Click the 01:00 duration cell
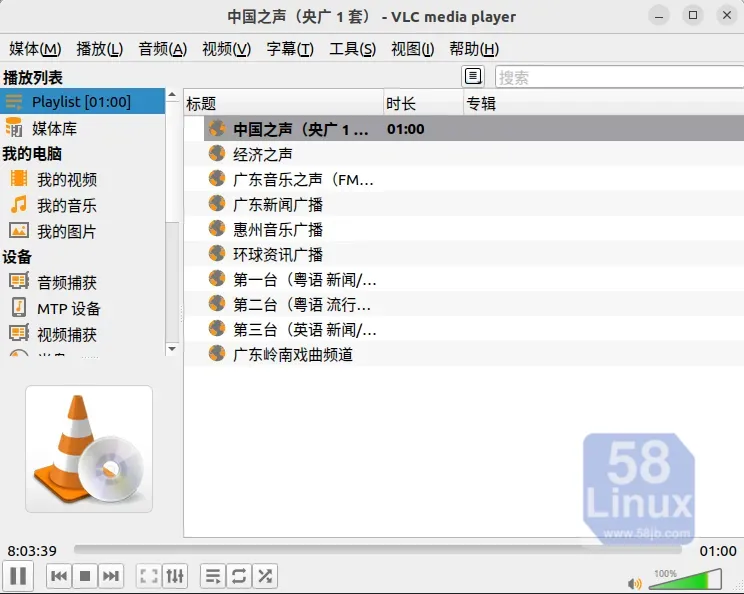 (x=406, y=129)
